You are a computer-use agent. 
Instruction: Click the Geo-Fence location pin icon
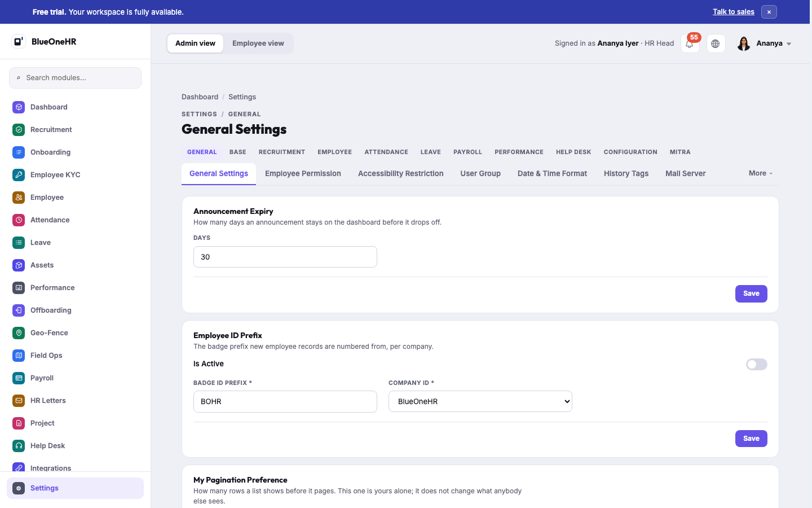point(19,333)
